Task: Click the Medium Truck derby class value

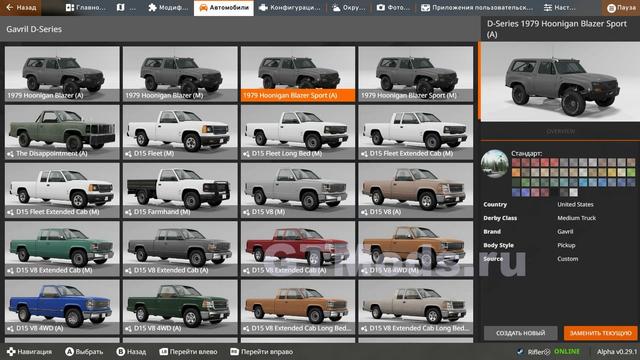Action: coord(576,218)
